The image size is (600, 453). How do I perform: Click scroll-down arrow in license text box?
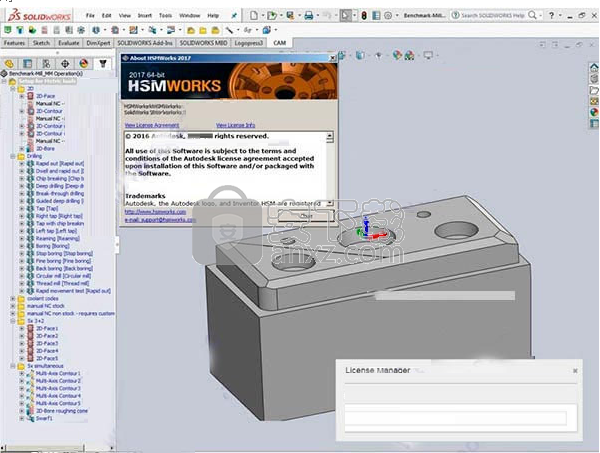[x=330, y=203]
